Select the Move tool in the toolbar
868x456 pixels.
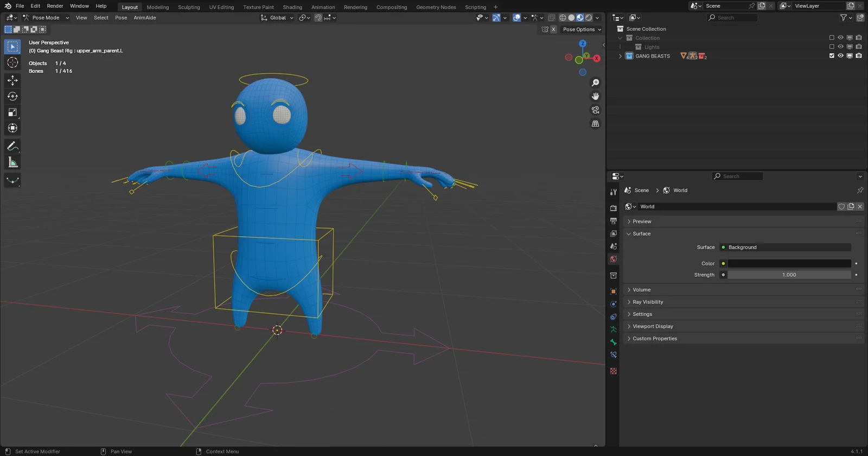[x=12, y=80]
